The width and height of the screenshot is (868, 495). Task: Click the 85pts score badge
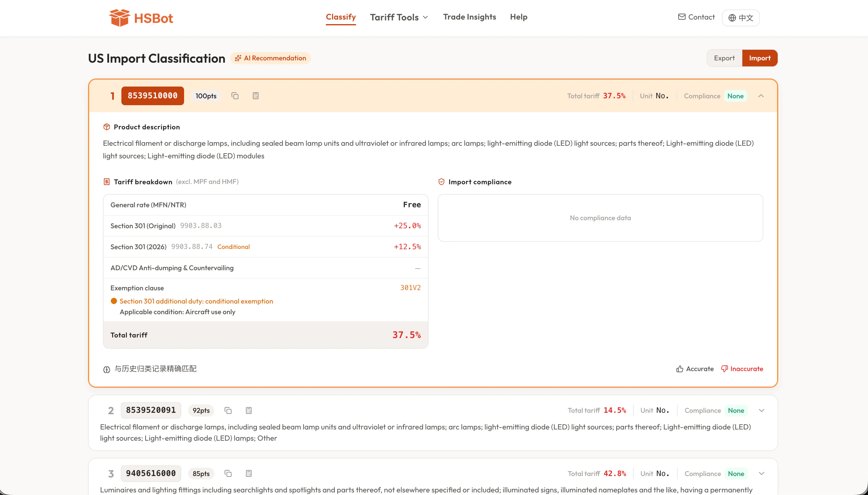pos(201,473)
